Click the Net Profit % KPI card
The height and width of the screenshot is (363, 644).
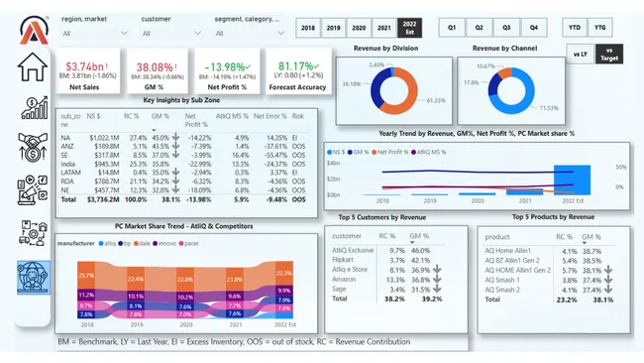pos(228,70)
